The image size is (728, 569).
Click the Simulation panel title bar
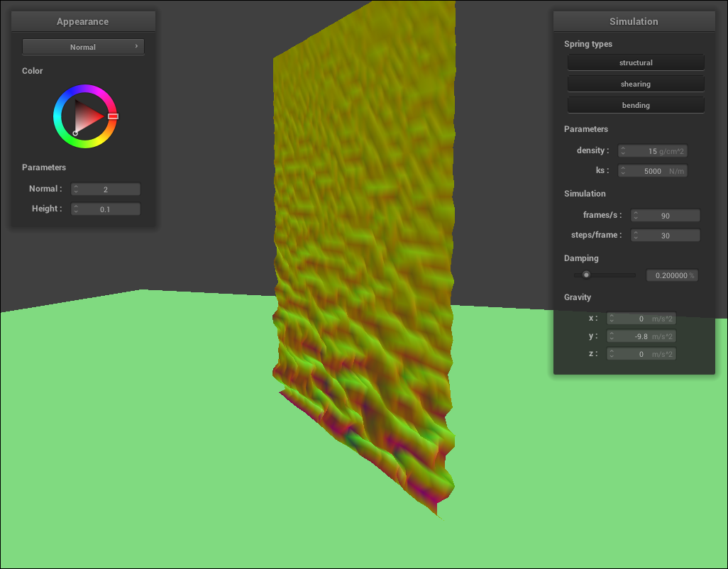634,21
